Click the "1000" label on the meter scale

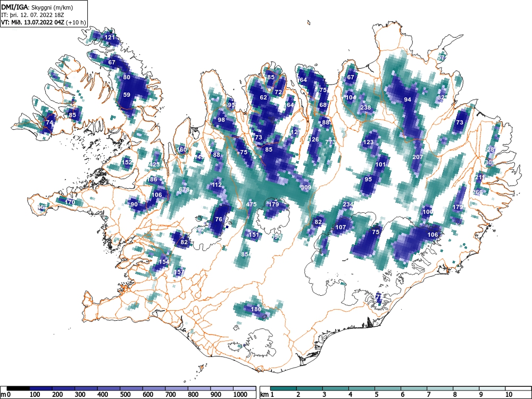[x=240, y=395]
